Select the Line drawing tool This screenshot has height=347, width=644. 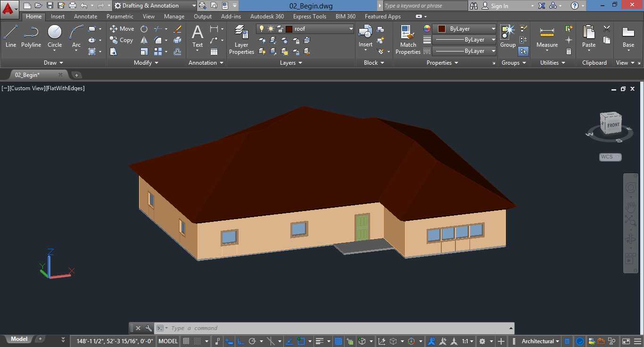point(11,36)
